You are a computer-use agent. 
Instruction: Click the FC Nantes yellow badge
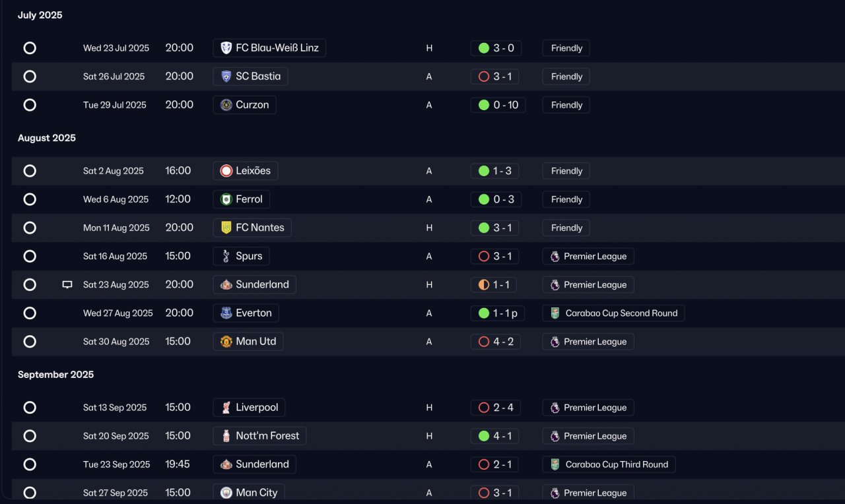point(226,228)
